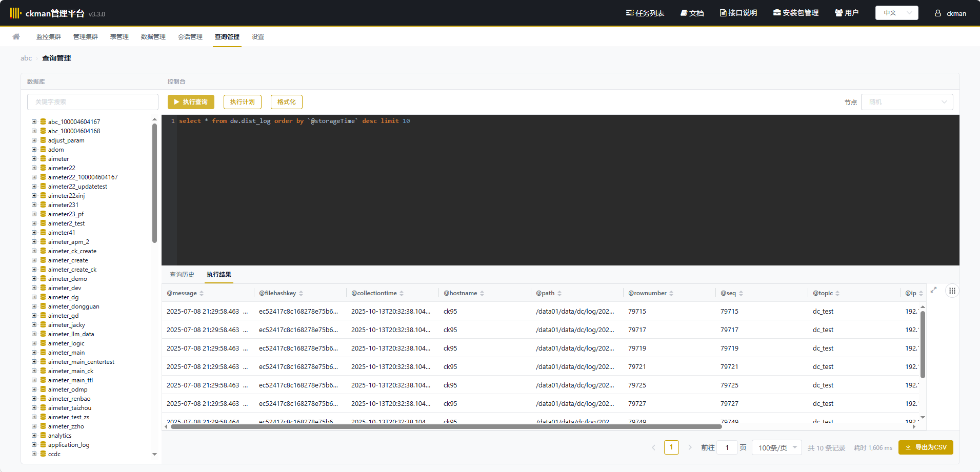Select the aimeter_llm_data tree item
Screen dimensions: 980x472
tap(71, 334)
